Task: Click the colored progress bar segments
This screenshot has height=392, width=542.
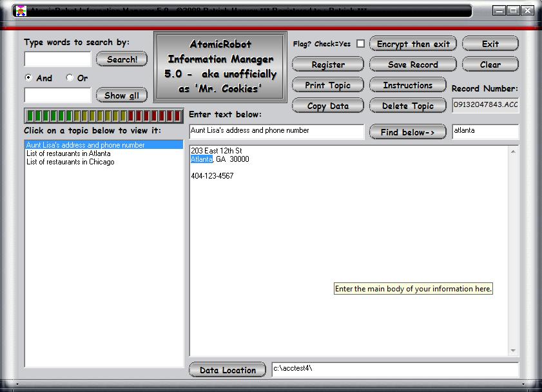Action: pos(103,115)
